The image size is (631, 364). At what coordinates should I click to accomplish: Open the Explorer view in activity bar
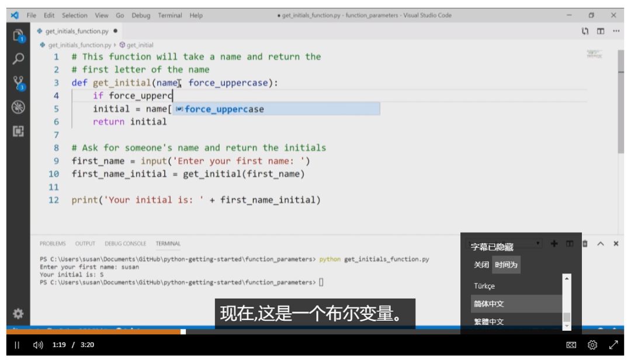coord(18,36)
